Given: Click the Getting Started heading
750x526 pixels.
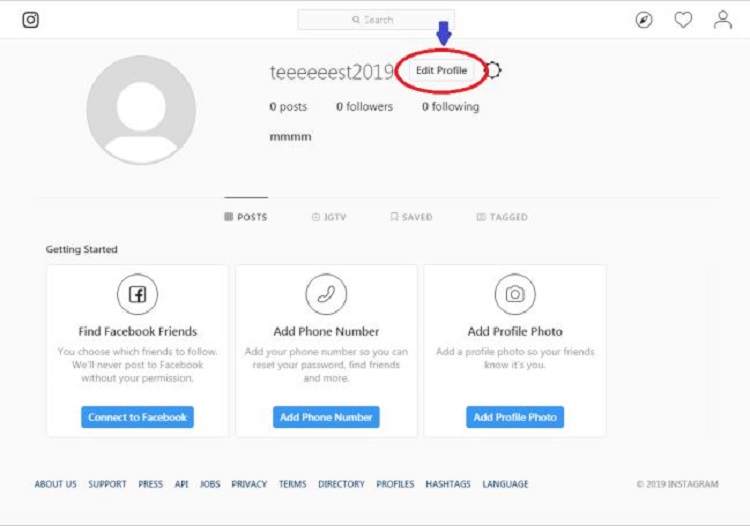Looking at the screenshot, I should point(82,249).
